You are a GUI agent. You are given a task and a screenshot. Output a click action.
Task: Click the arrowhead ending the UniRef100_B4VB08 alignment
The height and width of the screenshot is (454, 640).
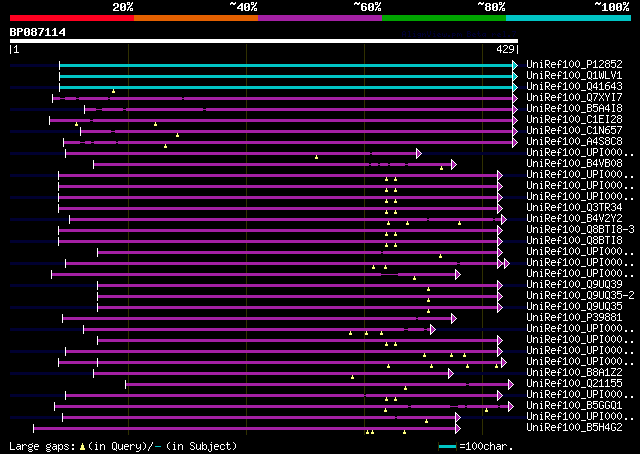click(x=453, y=163)
